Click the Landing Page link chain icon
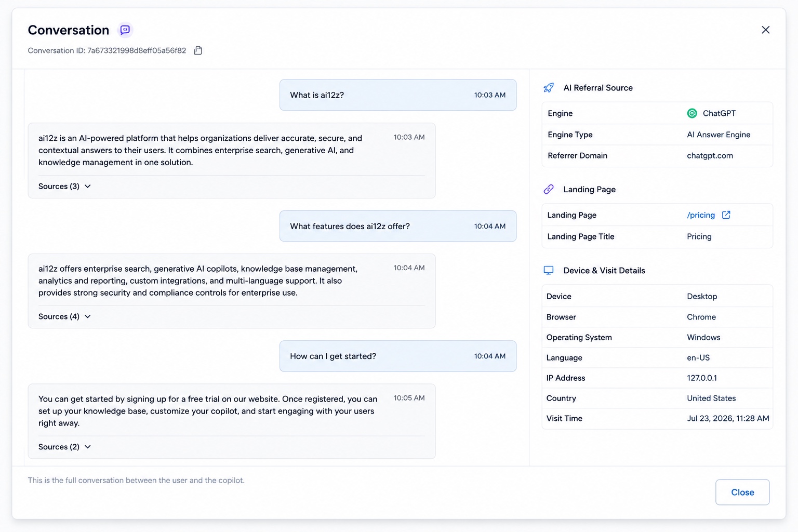 549,190
